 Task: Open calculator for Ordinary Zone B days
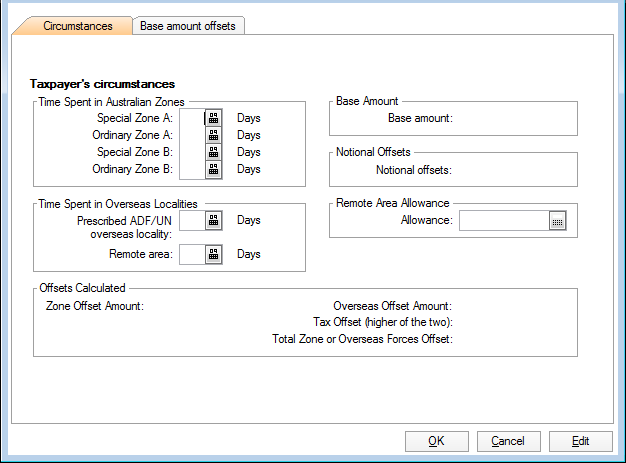pos(213,170)
